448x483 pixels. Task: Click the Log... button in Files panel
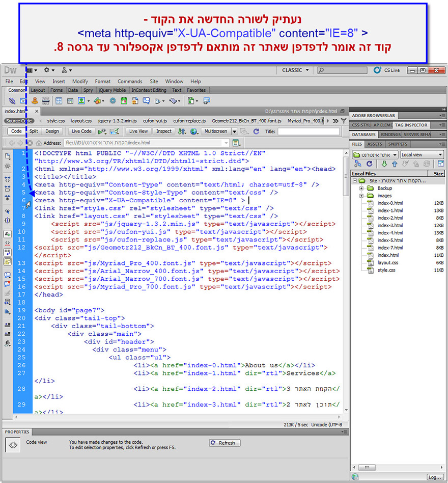435,477
